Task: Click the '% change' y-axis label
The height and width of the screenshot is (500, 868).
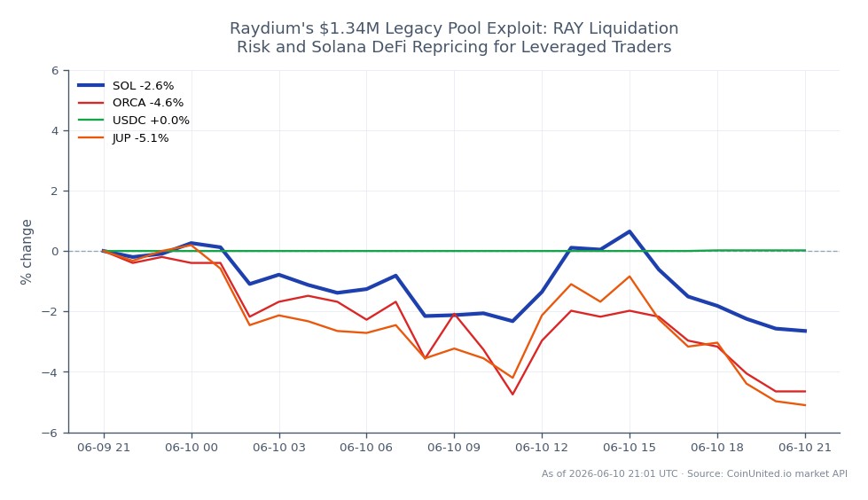Action: point(26,252)
